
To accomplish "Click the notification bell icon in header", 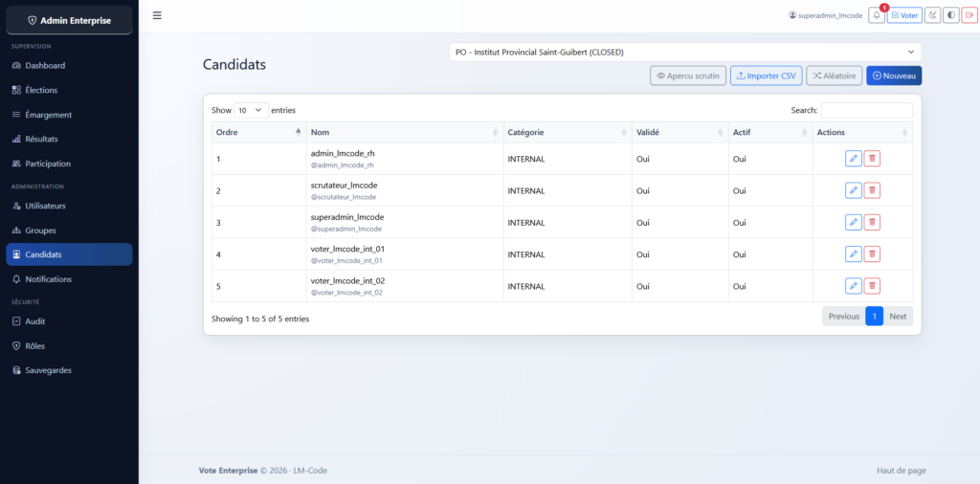I will [877, 15].
